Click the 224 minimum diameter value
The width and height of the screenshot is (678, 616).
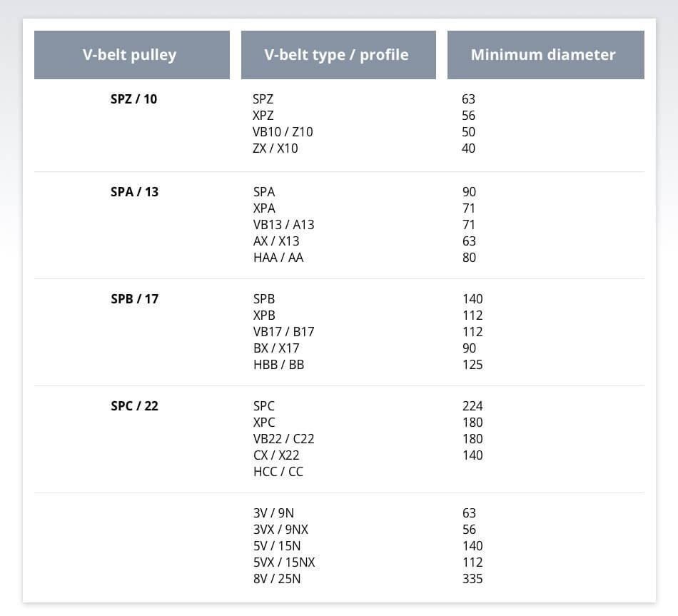(x=472, y=406)
